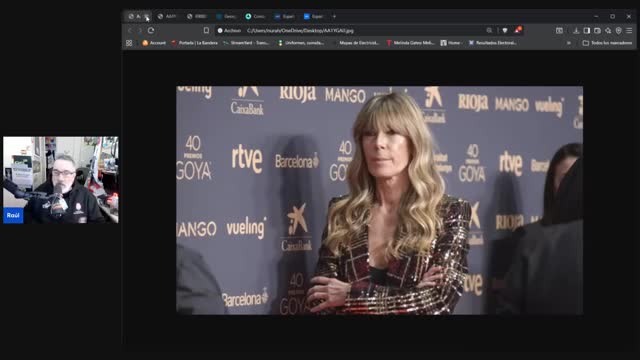Open the StreamYard bookmark
The height and width of the screenshot is (360, 640).
pyautogui.click(x=246, y=43)
